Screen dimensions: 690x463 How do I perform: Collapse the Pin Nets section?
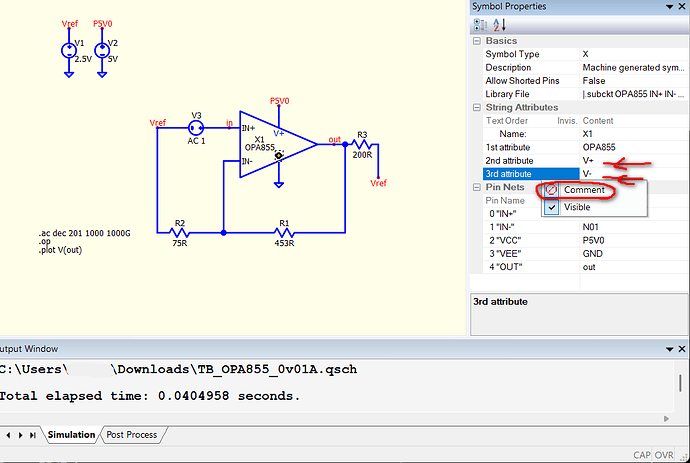coord(476,187)
